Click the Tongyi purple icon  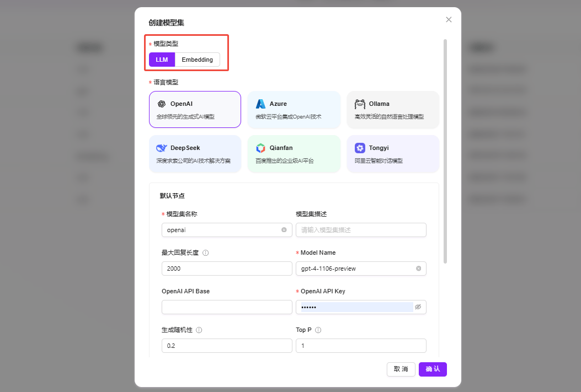tap(360, 148)
